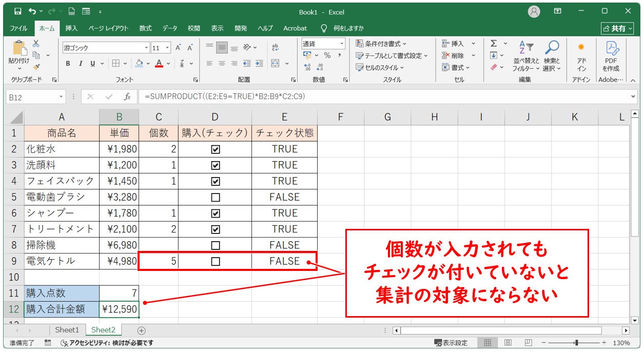
Task: Save the workbook with the save icon
Action: click(18, 11)
